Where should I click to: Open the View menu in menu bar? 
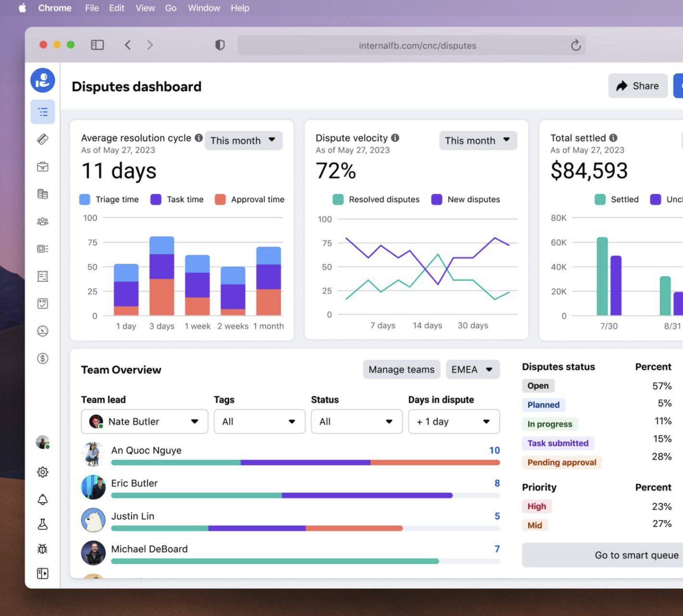pos(145,8)
